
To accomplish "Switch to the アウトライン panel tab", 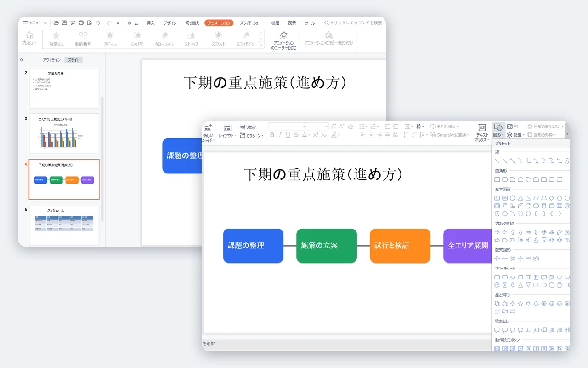I will point(52,60).
